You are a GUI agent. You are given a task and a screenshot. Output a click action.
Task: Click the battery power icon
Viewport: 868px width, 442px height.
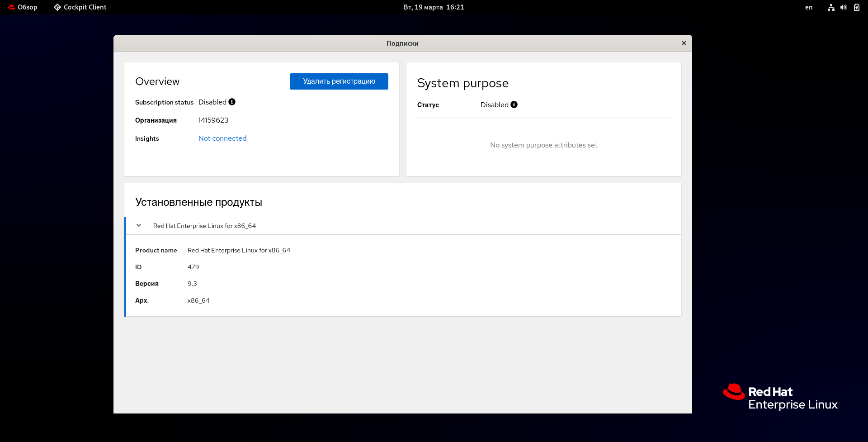pyautogui.click(x=856, y=7)
